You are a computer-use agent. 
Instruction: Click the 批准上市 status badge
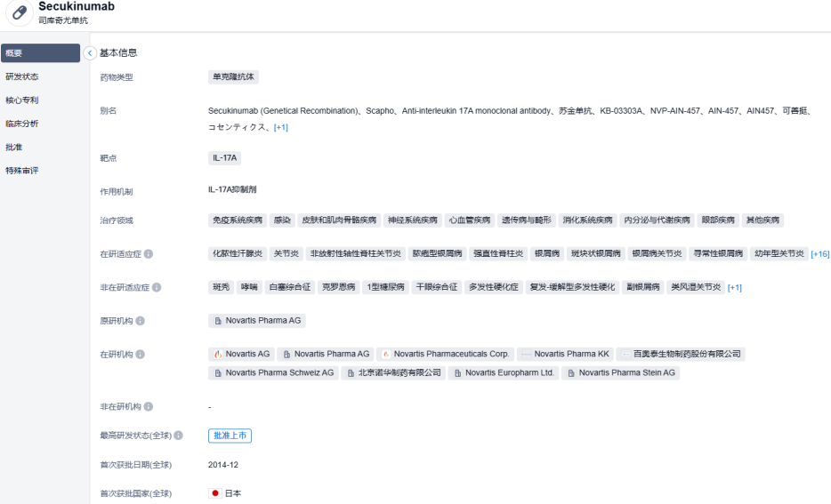click(x=230, y=436)
